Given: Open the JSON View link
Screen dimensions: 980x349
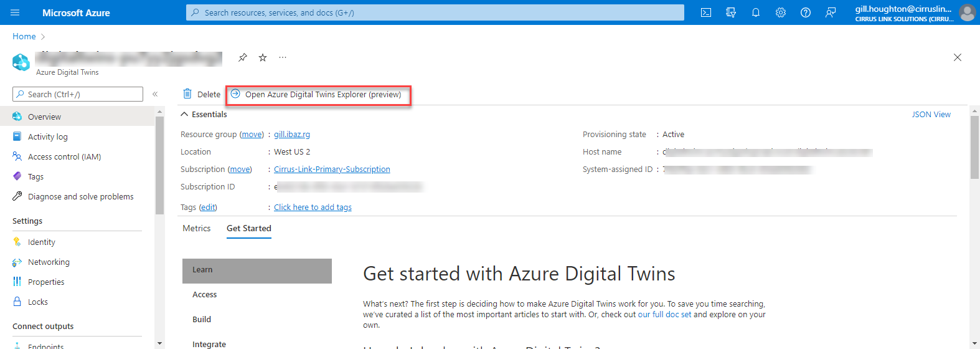Looking at the screenshot, I should (931, 115).
